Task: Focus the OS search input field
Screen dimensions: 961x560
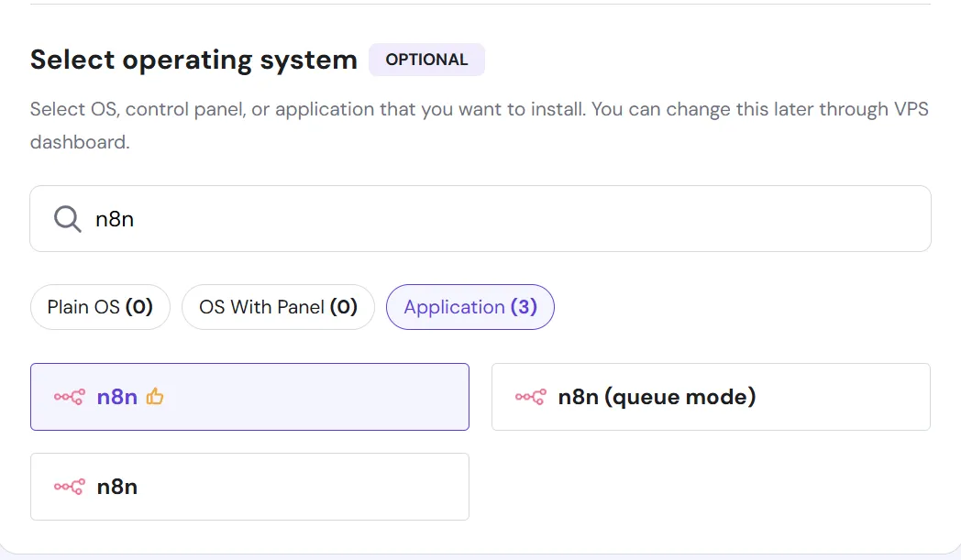Action: pos(480,219)
